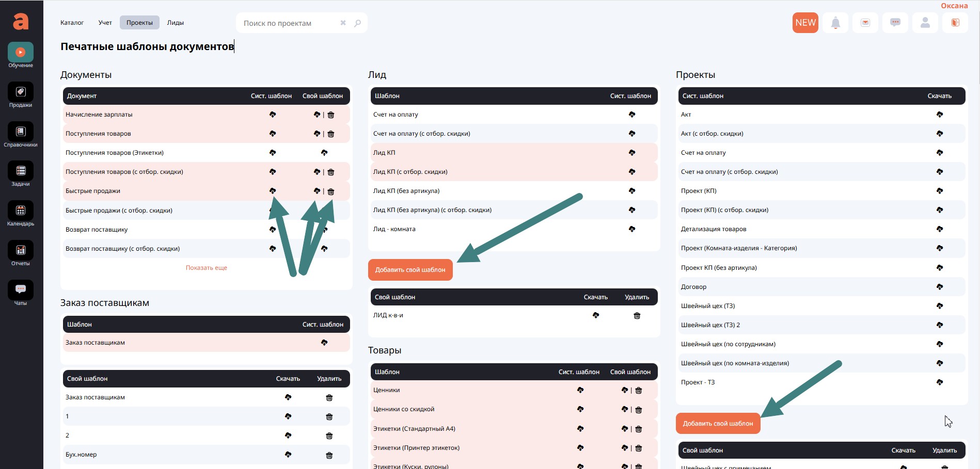The width and height of the screenshot is (980, 469).
Task: Open the Чаты sidebar icon
Action: (21, 289)
